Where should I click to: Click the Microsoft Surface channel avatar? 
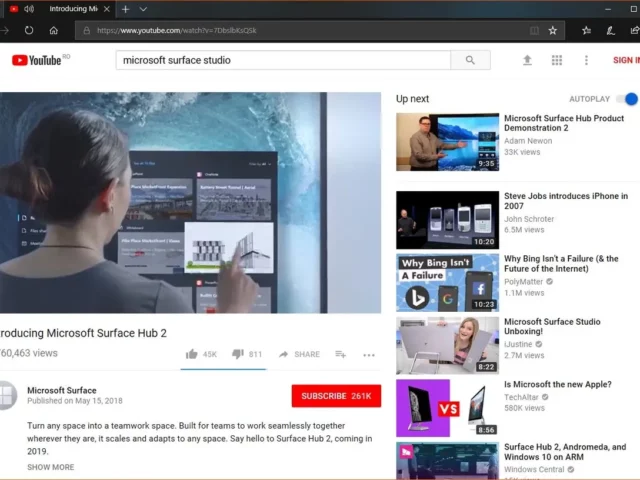click(7, 395)
